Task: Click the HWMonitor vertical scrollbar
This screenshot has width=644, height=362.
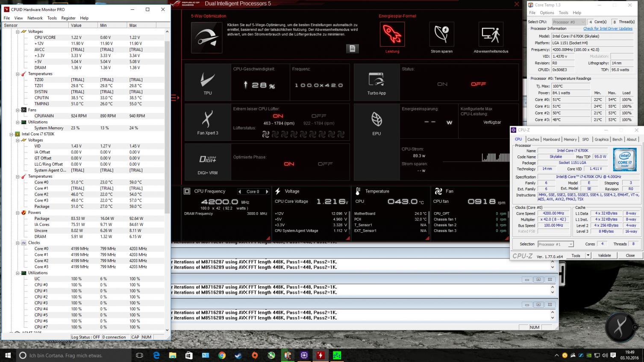Action: pos(167,181)
